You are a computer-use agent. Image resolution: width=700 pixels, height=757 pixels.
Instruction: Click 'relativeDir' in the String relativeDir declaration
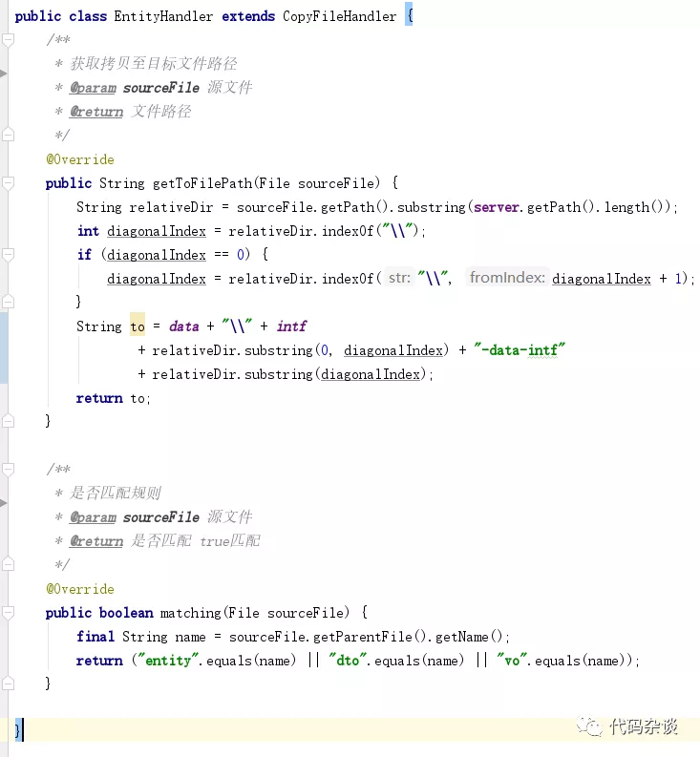click(x=171, y=207)
